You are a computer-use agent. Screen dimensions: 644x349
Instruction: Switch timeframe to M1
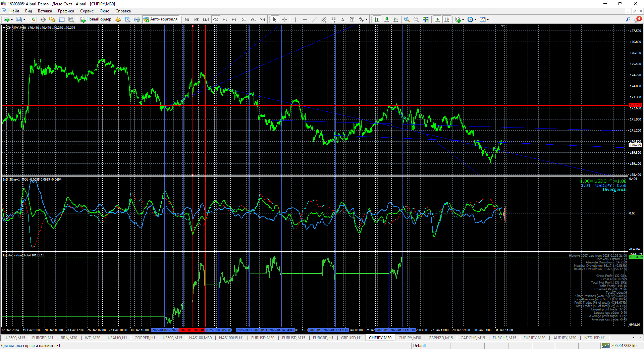[187, 19]
